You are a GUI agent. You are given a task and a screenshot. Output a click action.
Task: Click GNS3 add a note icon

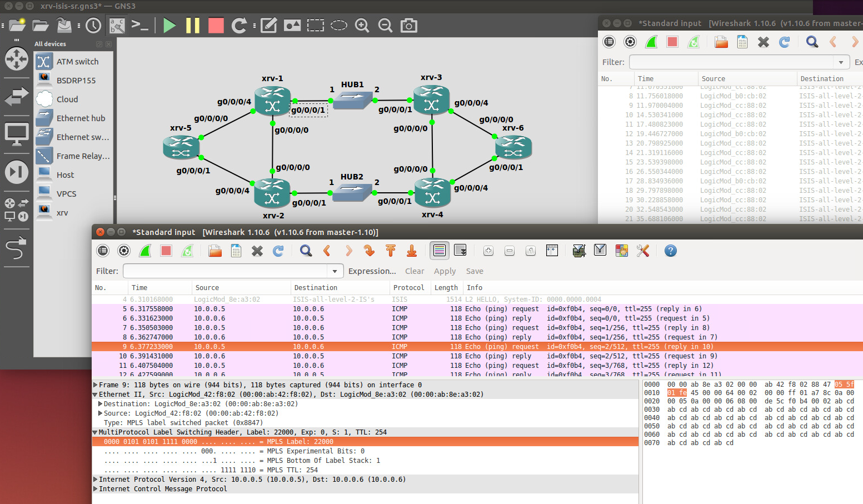point(269,26)
